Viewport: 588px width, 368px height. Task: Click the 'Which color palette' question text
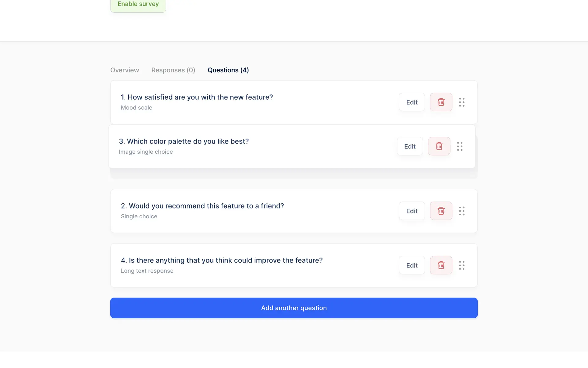[x=184, y=141]
